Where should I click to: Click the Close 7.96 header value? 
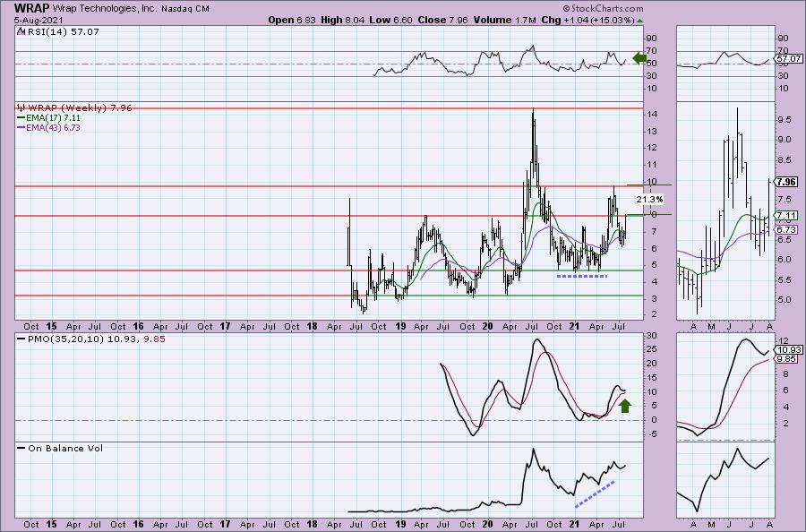point(442,20)
